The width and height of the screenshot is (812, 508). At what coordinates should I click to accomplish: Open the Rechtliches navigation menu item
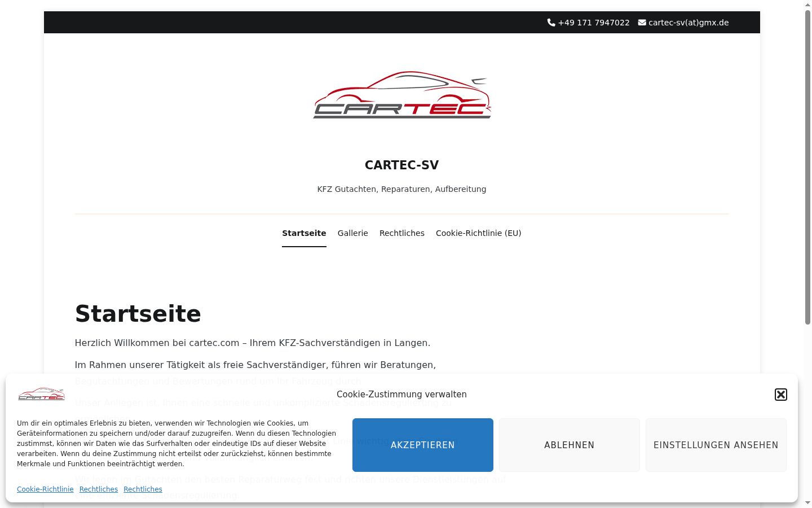click(x=402, y=233)
